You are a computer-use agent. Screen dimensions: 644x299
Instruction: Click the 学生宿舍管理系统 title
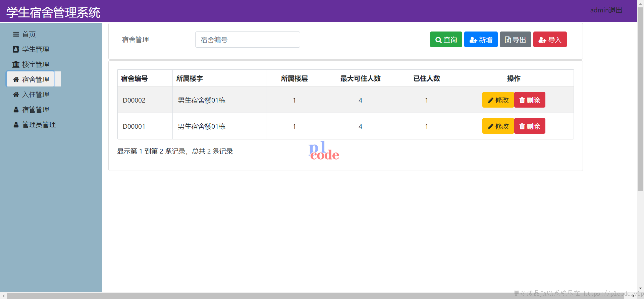point(53,13)
